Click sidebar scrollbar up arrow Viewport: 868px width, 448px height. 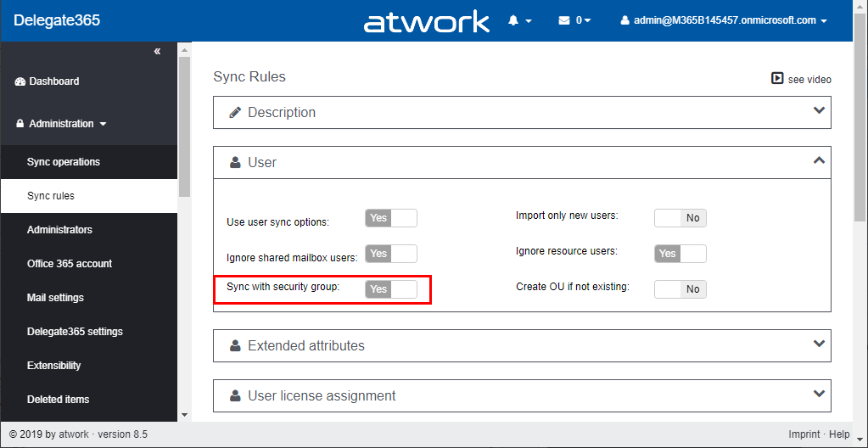[184, 50]
